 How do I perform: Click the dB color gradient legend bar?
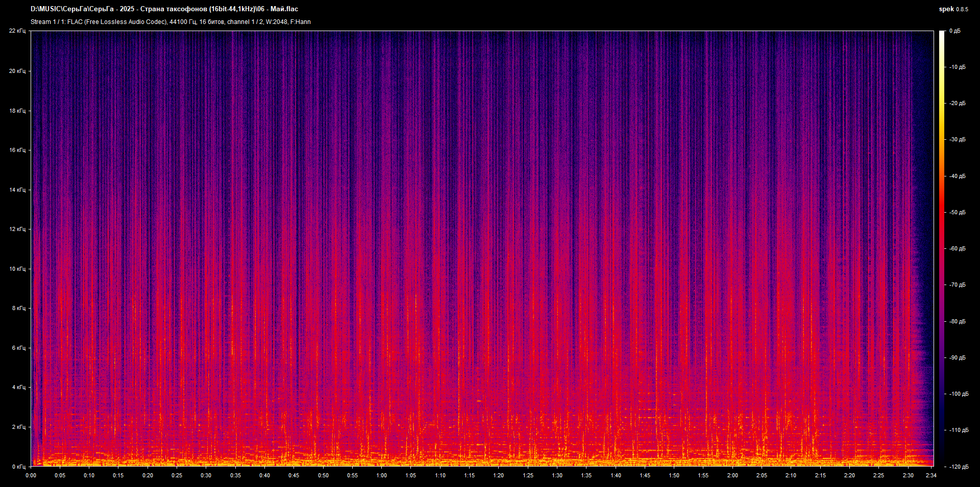pyautogui.click(x=942, y=248)
